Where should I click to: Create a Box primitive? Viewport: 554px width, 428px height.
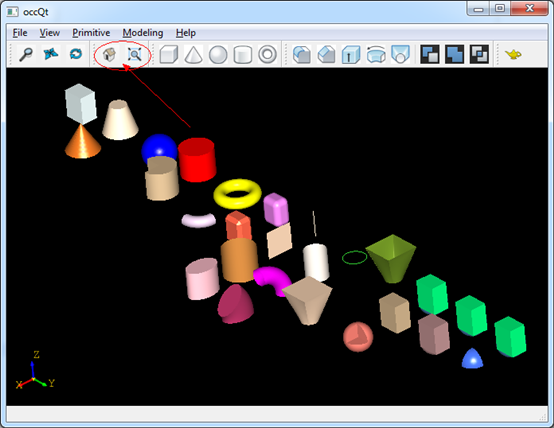pos(169,54)
